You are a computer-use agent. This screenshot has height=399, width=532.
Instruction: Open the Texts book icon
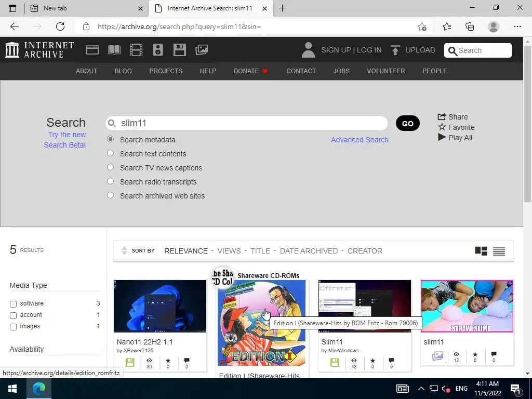click(x=114, y=50)
